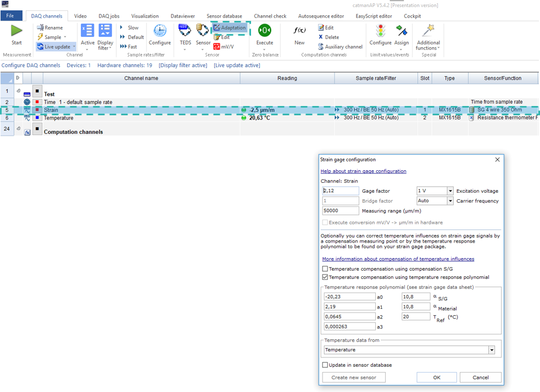This screenshot has height=392, width=540.
Task: Open the sample rate Configure clock icon
Action: [160, 31]
